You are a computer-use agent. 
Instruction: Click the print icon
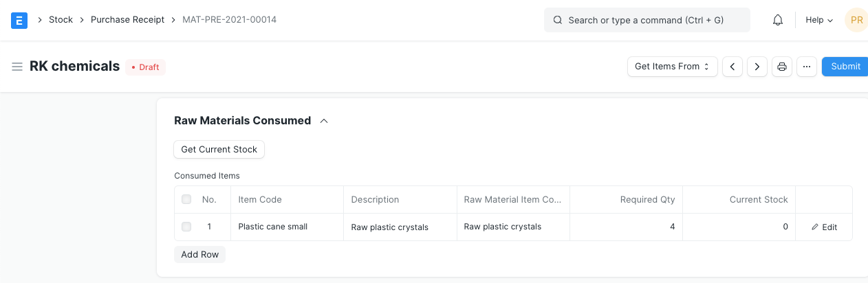[x=782, y=67]
